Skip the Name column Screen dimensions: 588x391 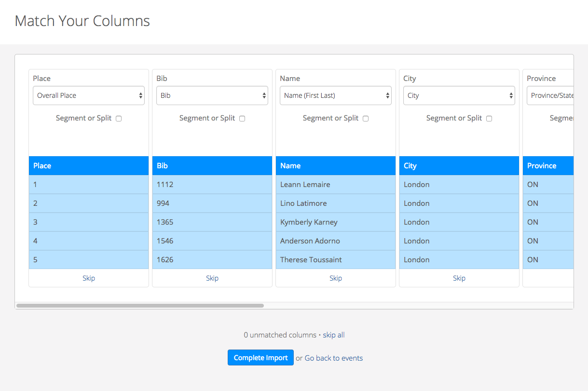tap(336, 278)
